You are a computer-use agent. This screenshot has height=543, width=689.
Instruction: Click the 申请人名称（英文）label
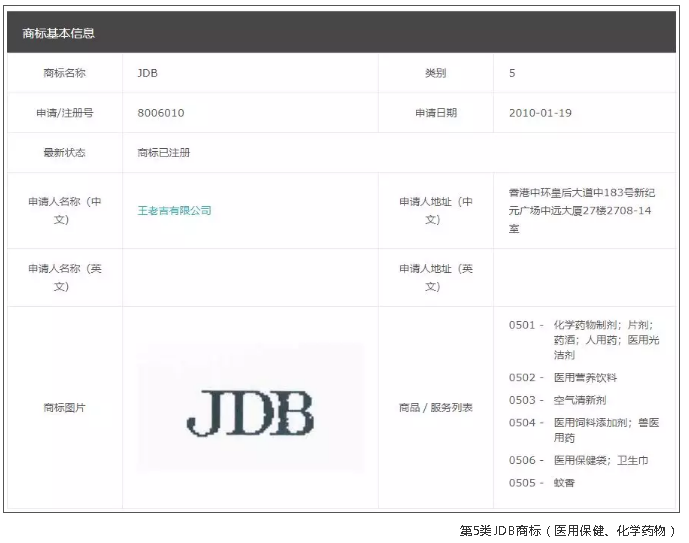[65, 278]
